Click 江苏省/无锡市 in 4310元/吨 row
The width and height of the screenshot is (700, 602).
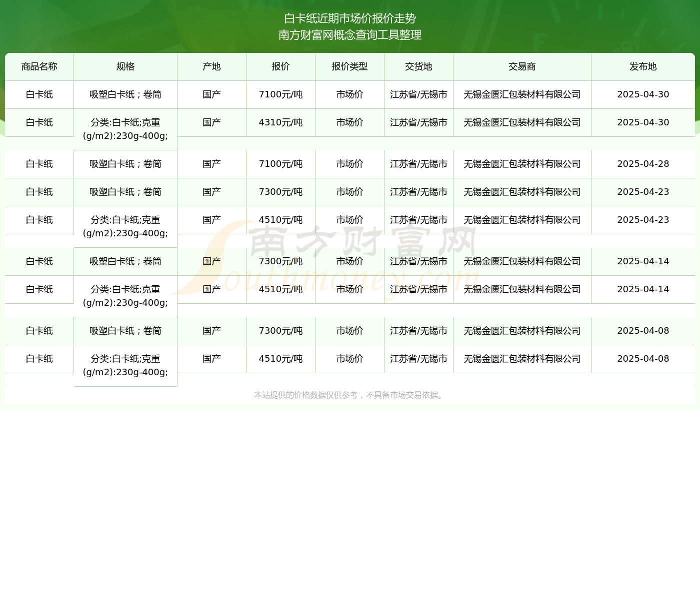point(418,122)
